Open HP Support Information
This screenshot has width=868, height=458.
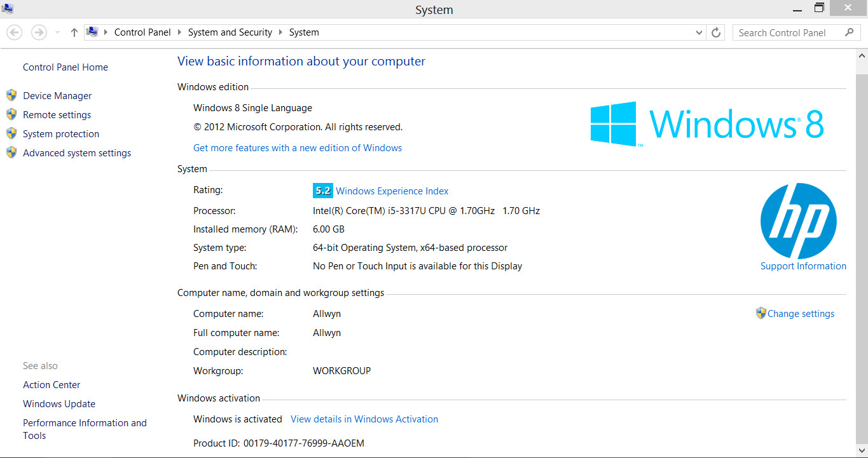coord(803,266)
